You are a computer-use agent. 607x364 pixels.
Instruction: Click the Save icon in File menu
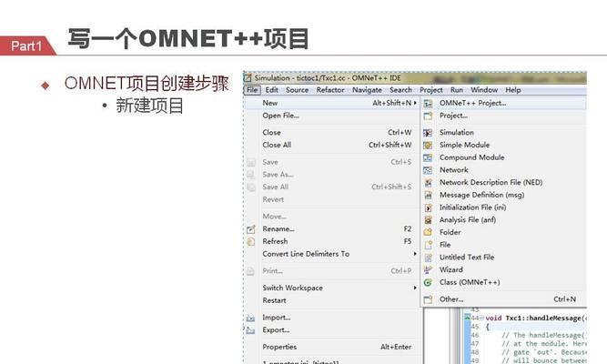(251, 162)
